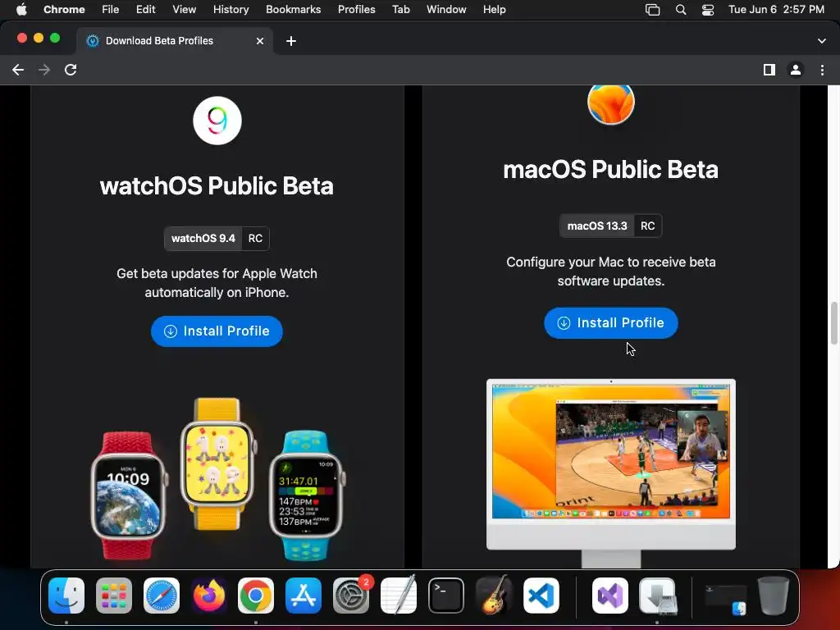Open the Apple menu
The height and width of the screenshot is (630, 840).
21,10
